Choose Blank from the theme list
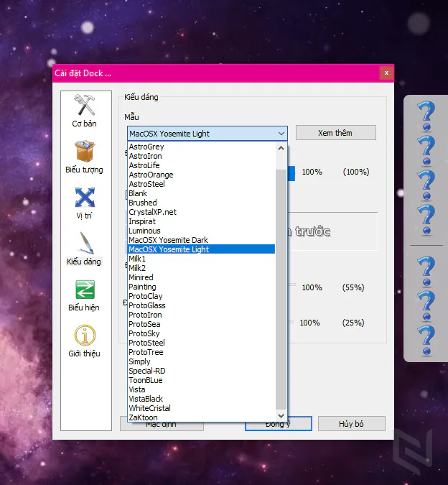Viewport: 448px width, 485px height. (201, 193)
